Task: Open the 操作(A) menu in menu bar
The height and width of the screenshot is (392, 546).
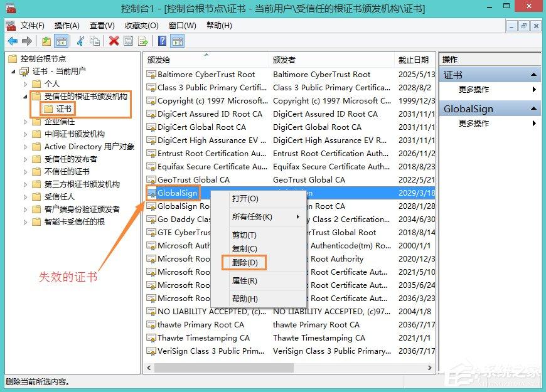Action: 67,26
